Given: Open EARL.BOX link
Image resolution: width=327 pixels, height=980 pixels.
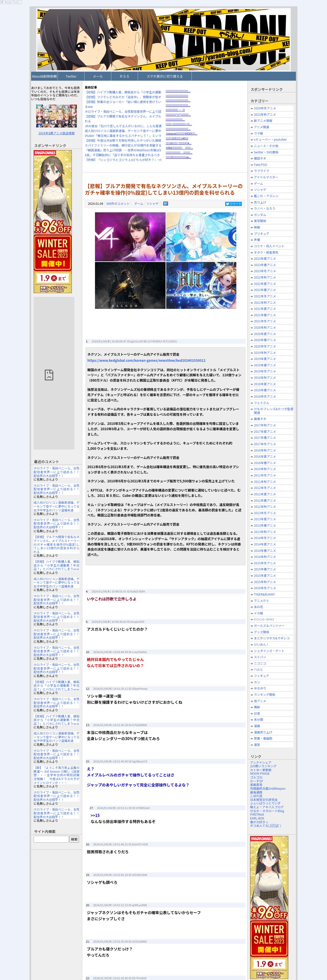Looking at the screenshot, I should click(x=257, y=818).
